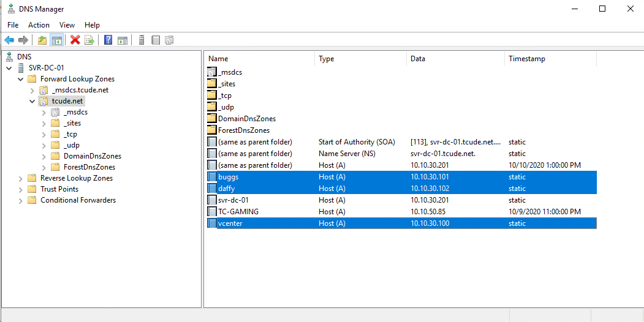Collapse the tcude.net zone node
Image resolution: width=644 pixels, height=322 pixels.
point(32,102)
